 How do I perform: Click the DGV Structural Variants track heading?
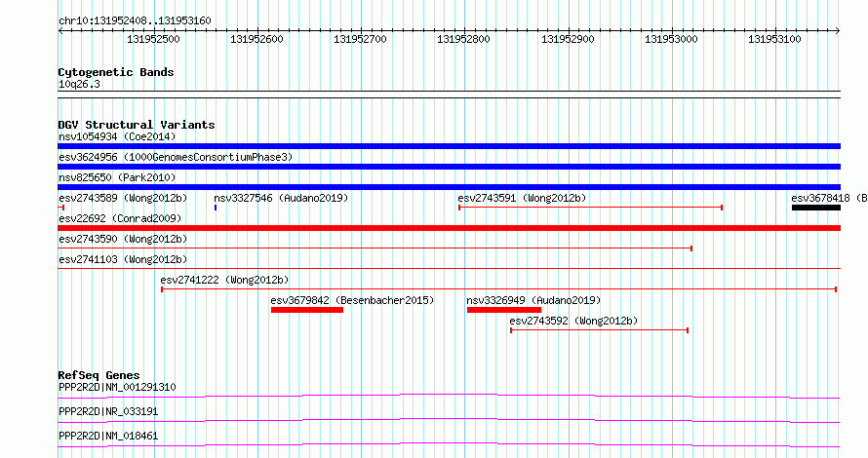137,125
